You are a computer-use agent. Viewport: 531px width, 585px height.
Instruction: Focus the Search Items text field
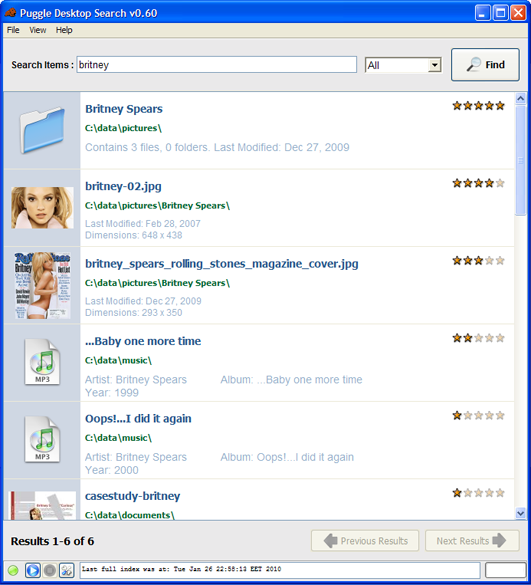click(216, 65)
